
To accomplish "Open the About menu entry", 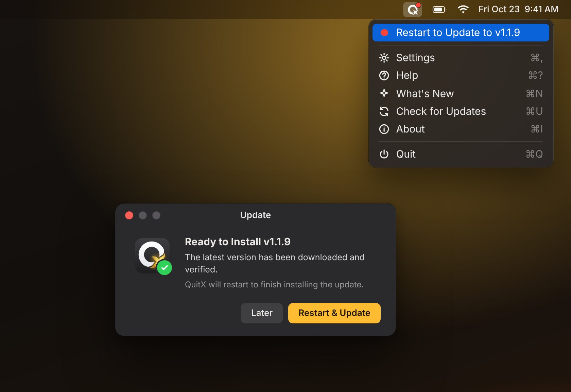I will click(461, 129).
